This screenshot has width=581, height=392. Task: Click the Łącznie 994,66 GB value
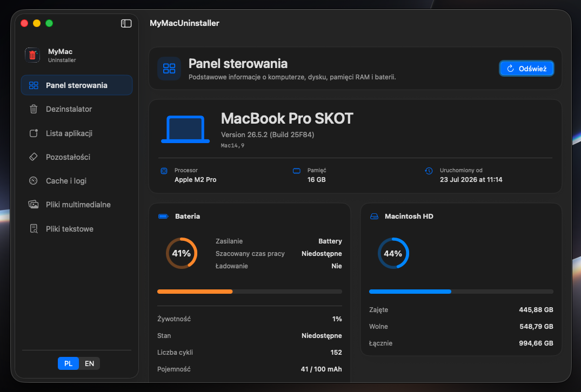pos(536,343)
